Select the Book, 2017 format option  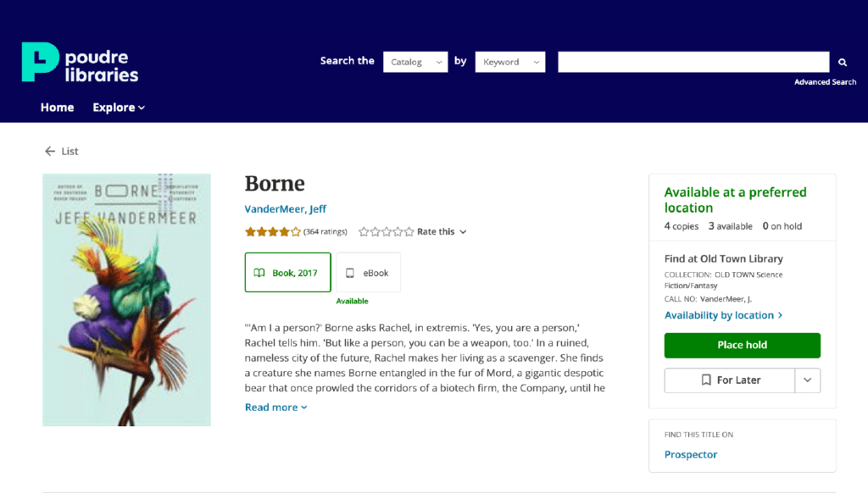287,273
